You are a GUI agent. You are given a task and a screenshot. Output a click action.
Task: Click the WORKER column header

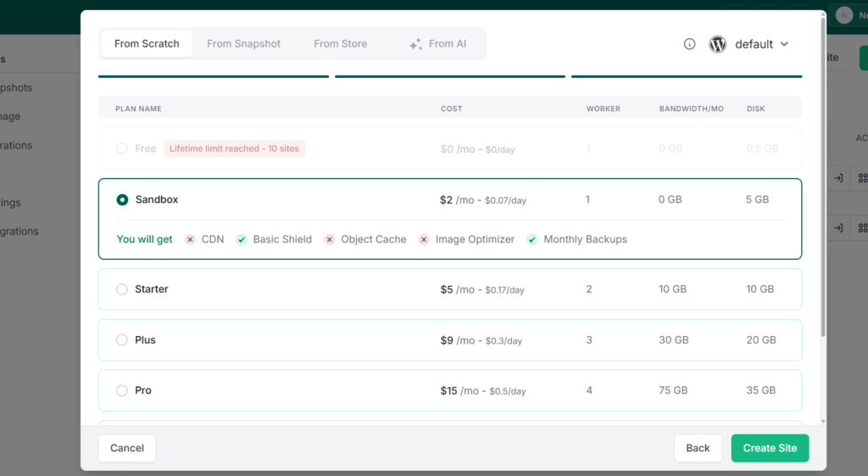coord(604,109)
